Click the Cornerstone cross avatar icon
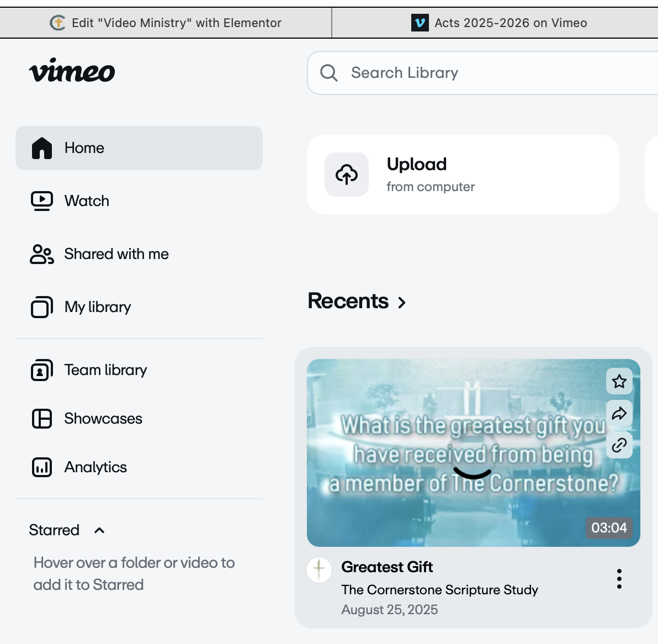658x644 pixels. (x=319, y=570)
